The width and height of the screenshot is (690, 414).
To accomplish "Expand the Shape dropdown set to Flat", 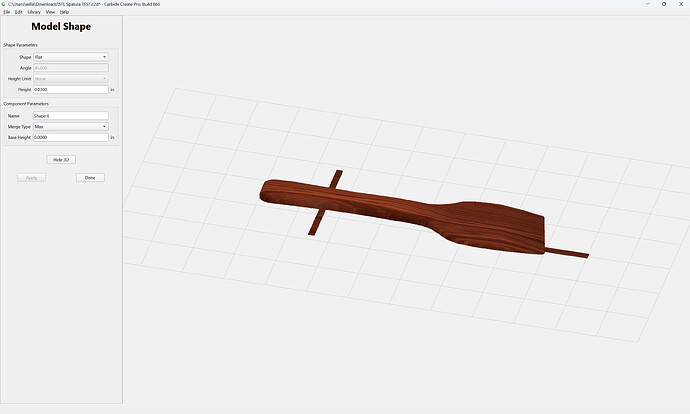I will 71,57.
